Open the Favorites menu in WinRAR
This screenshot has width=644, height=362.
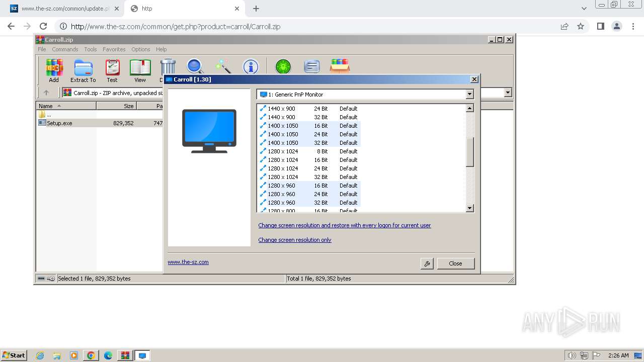coord(114,49)
